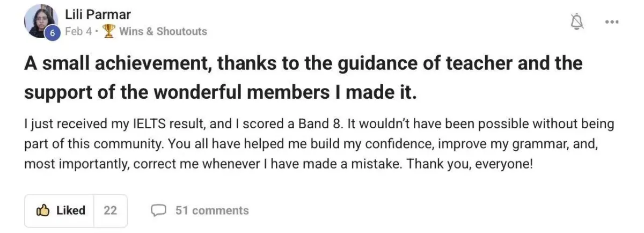Click the Thank you, everyone! closing line
Image resolution: width=644 pixels, height=233 pixels.
coord(470,164)
